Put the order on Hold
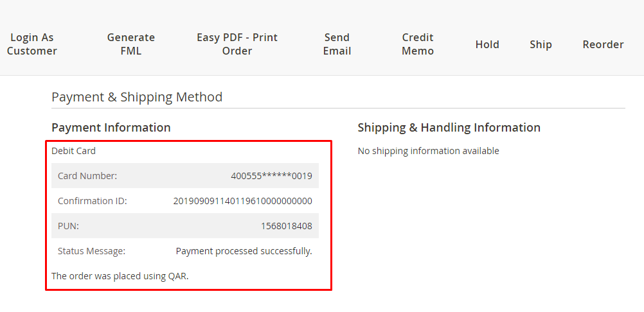 tap(487, 44)
